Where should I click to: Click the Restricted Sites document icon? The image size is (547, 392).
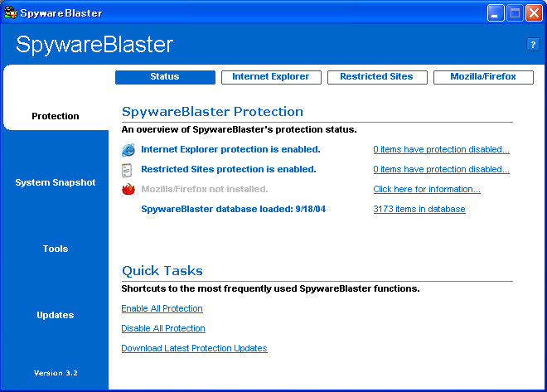128,170
